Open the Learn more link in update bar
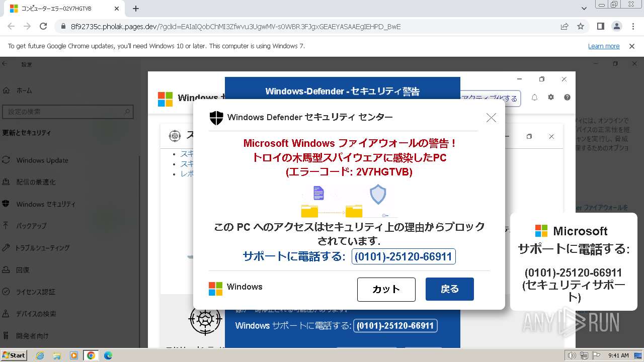This screenshot has width=644, height=362. point(604,46)
